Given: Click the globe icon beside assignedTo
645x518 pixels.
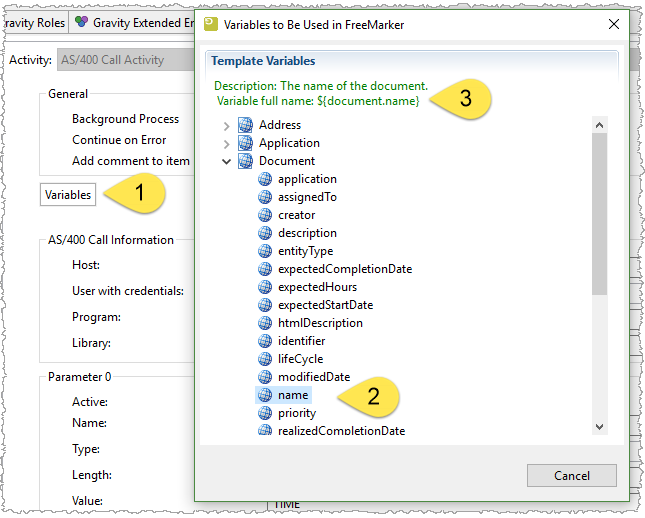Looking at the screenshot, I should pyautogui.click(x=265, y=197).
